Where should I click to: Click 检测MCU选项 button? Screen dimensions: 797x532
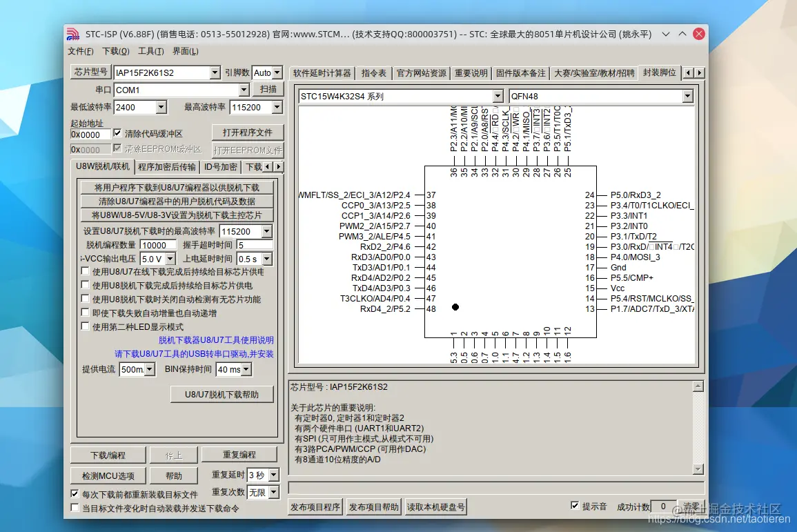pyautogui.click(x=108, y=475)
